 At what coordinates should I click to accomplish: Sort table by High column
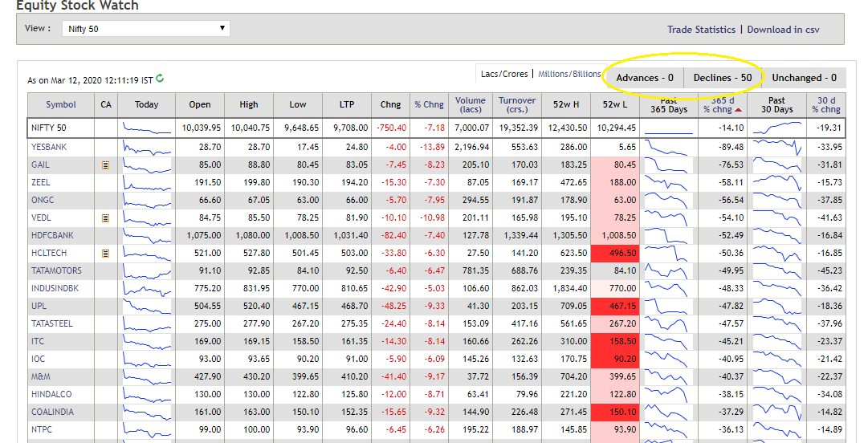pyautogui.click(x=249, y=104)
